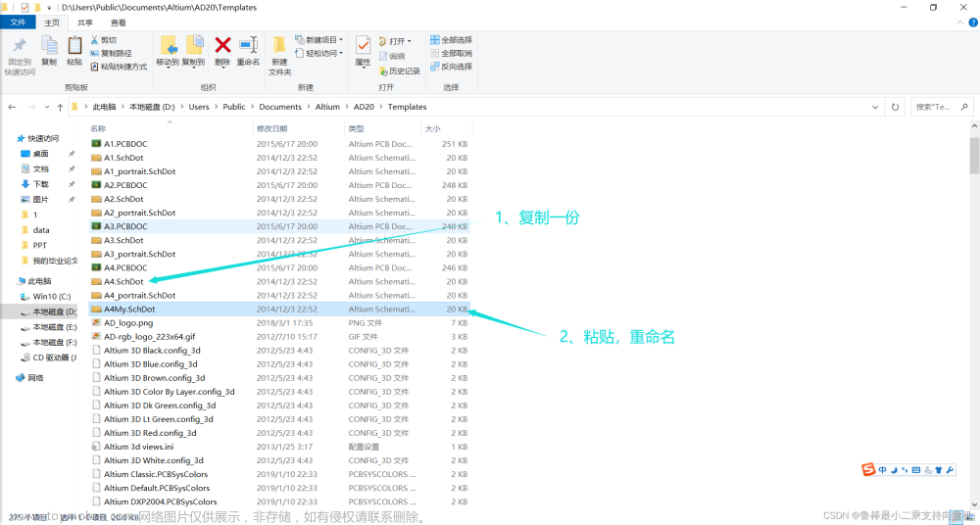
Task: Click the Forward navigation arrow
Action: tap(30, 107)
